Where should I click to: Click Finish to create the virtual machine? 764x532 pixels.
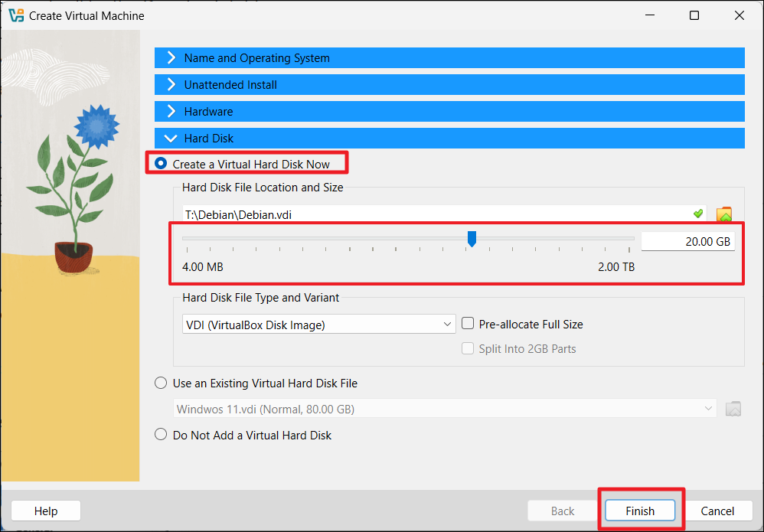click(640, 511)
